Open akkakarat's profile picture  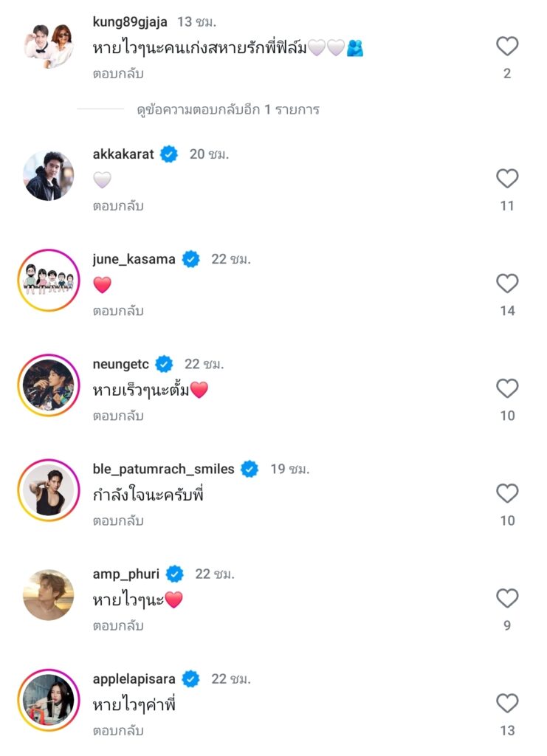(x=49, y=176)
